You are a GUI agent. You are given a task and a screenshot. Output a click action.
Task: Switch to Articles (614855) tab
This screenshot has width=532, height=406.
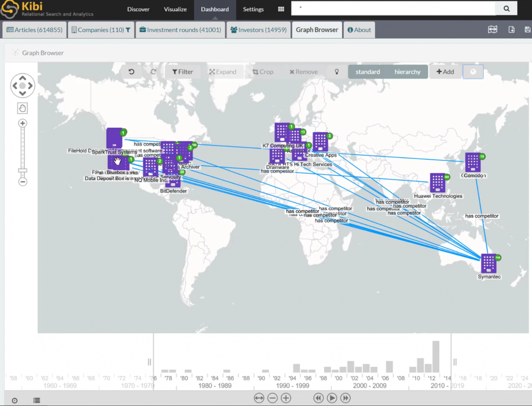pyautogui.click(x=35, y=30)
